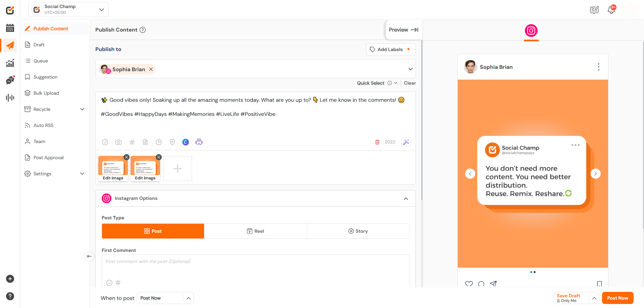The height and width of the screenshot is (308, 644).
Task: Open the social listening waveform icon
Action: click(x=10, y=98)
